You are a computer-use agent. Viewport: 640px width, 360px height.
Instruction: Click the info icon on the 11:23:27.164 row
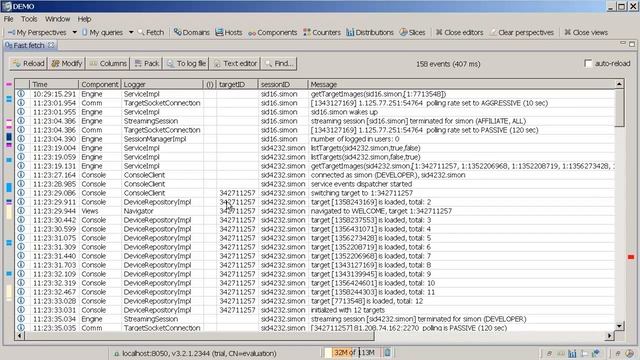tap(20, 175)
